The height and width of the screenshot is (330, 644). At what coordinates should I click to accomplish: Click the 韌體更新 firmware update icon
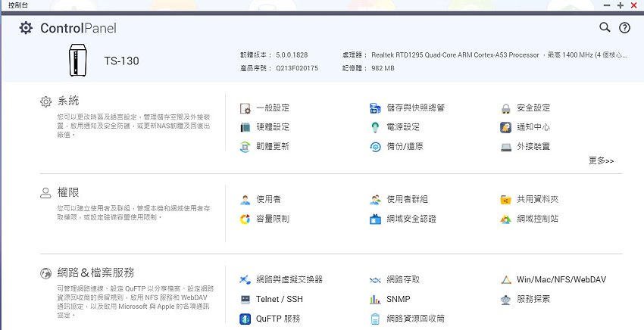(245, 147)
